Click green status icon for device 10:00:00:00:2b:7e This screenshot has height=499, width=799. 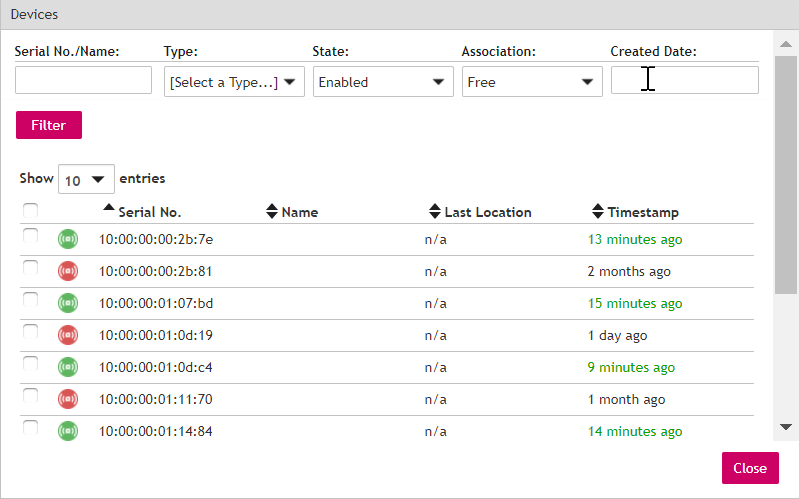(68, 239)
